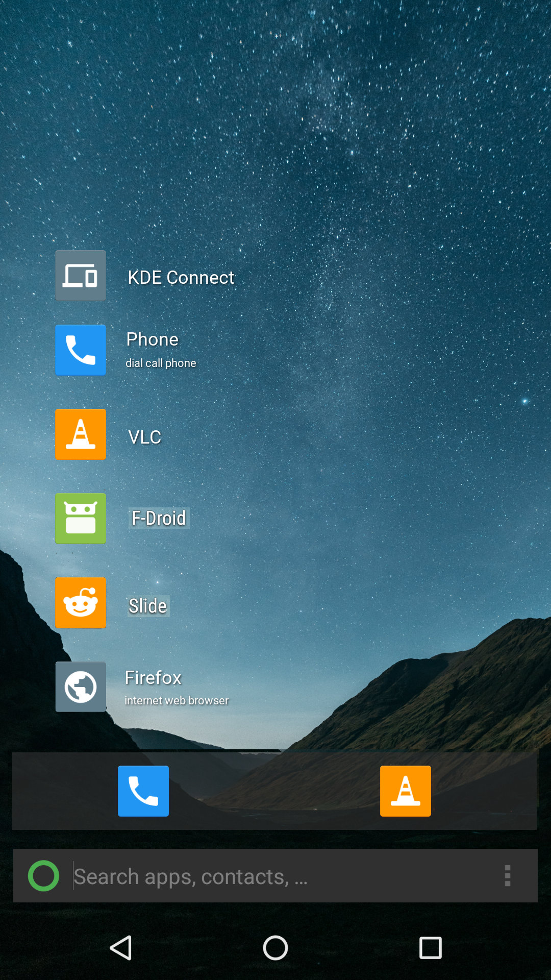The image size is (551, 980).
Task: Tap the Phone shortcut in the favorites bar
Action: (143, 791)
